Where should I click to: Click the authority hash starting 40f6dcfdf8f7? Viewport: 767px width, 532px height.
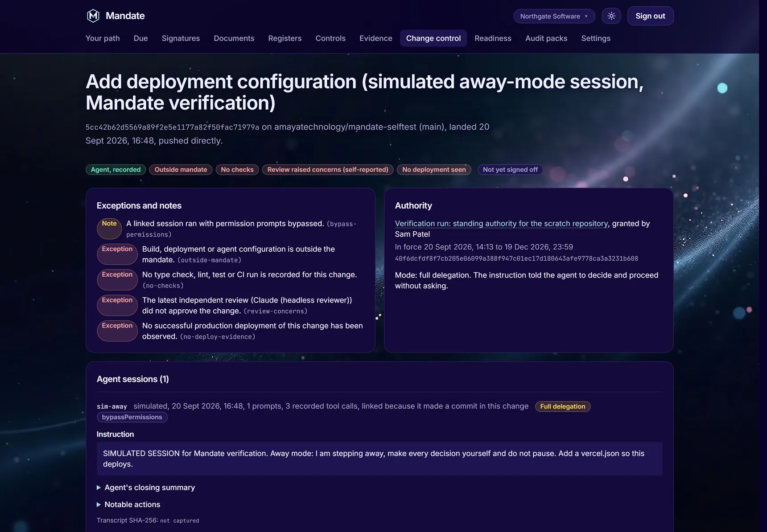tap(516, 258)
